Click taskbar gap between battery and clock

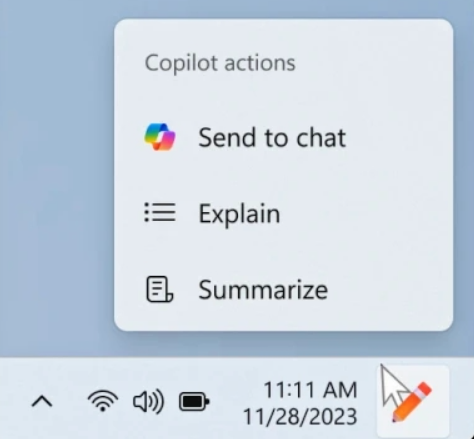click(x=227, y=402)
